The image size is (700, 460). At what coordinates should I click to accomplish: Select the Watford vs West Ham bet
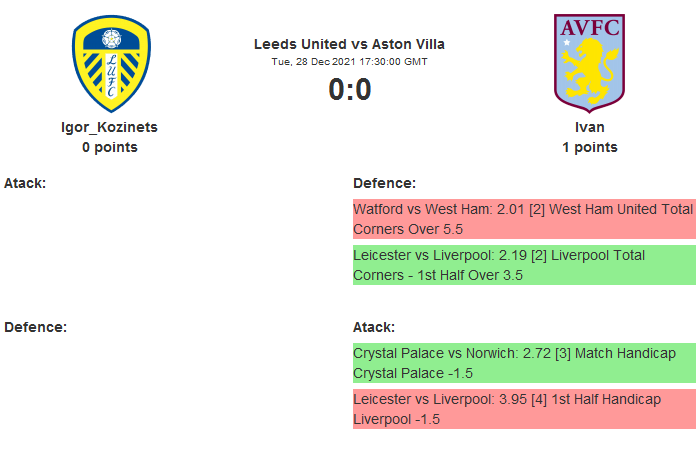click(524, 219)
